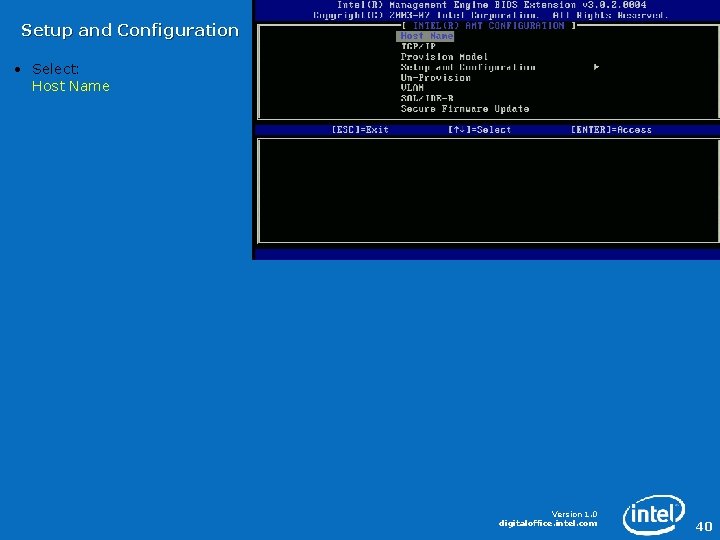Click the green Host Name bullet text
This screenshot has height=540, width=720.
click(71, 86)
